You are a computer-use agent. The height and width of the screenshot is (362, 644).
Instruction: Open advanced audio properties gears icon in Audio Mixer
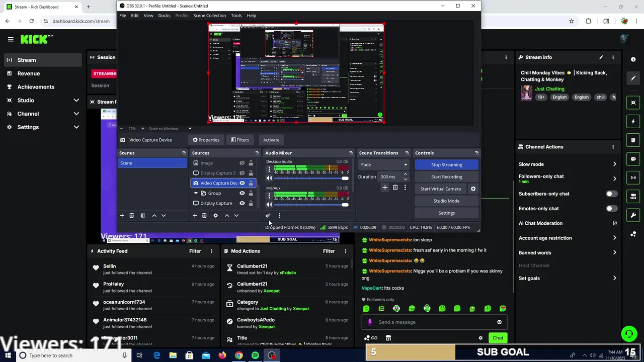click(268, 216)
